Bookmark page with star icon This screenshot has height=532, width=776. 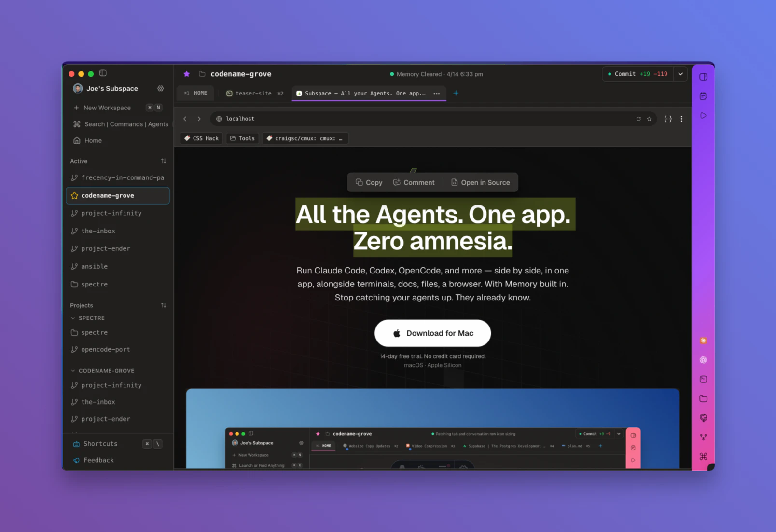pos(649,119)
